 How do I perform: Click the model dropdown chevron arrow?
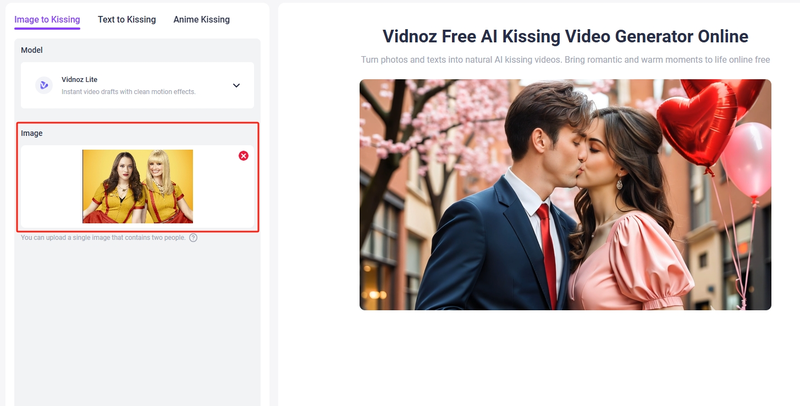point(236,85)
